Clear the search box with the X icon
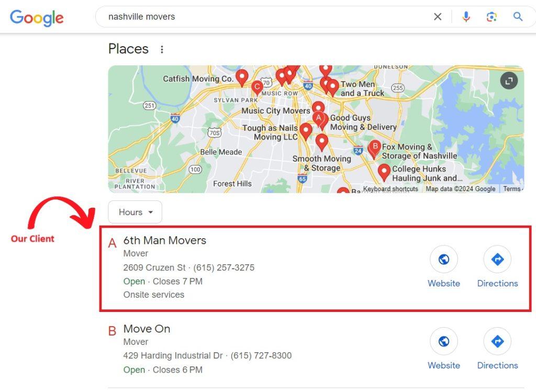This screenshot has height=392, width=536. 438,17
